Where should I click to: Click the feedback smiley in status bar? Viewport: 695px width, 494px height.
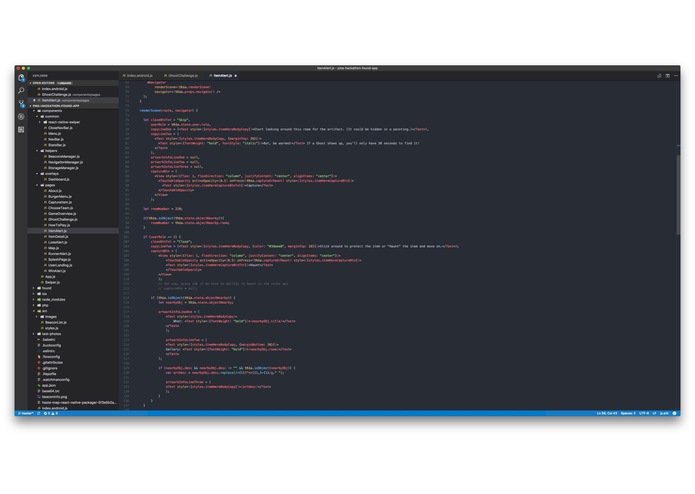(x=675, y=413)
